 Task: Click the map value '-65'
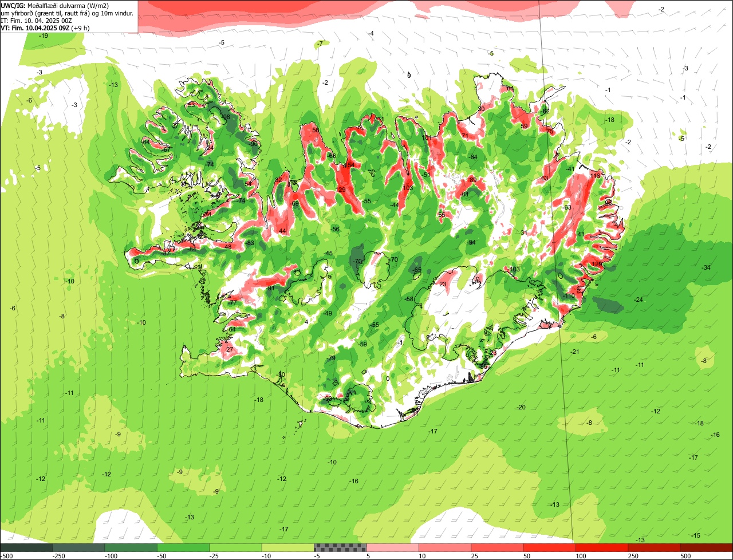417,270
